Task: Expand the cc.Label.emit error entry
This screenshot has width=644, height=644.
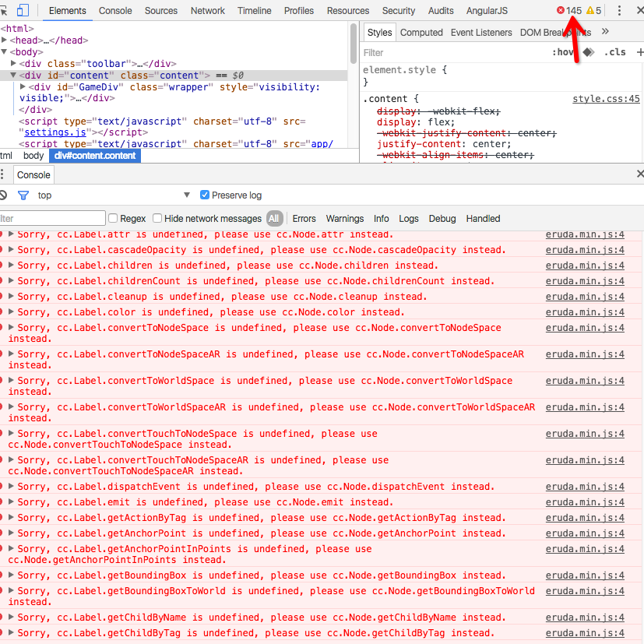Action: point(12,501)
